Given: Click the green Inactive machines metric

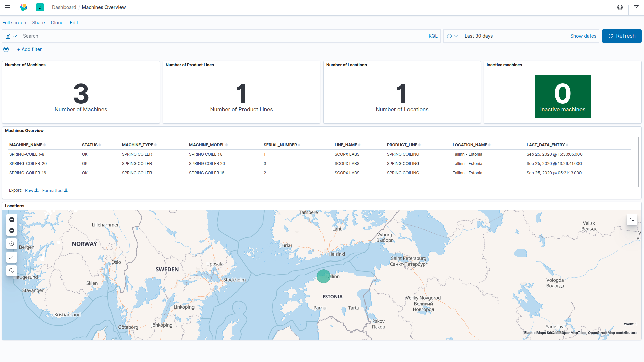Looking at the screenshot, I should point(562,96).
